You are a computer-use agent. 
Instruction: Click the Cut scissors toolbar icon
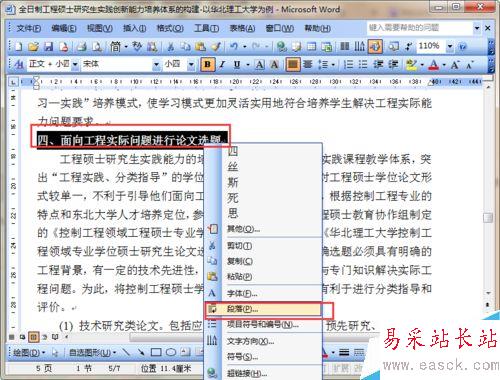pyautogui.click(x=170, y=47)
